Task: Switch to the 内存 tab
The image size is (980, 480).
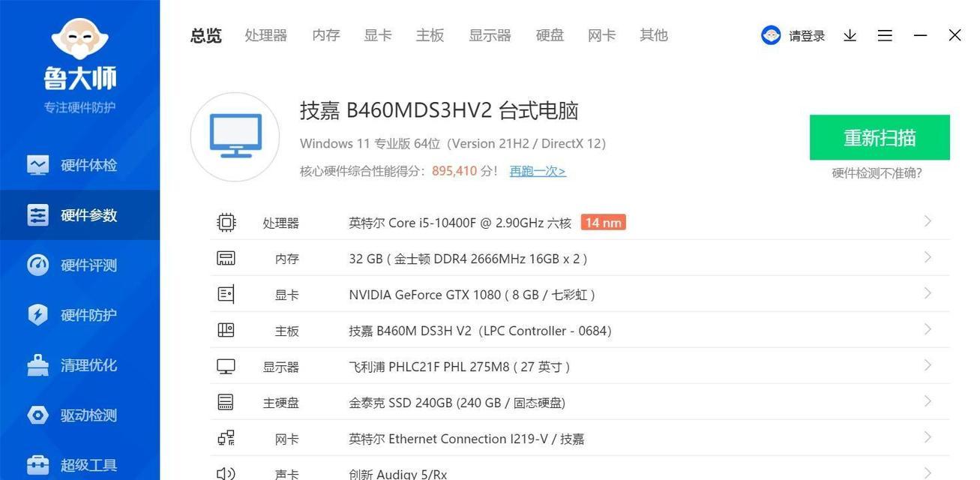Action: 326,35
